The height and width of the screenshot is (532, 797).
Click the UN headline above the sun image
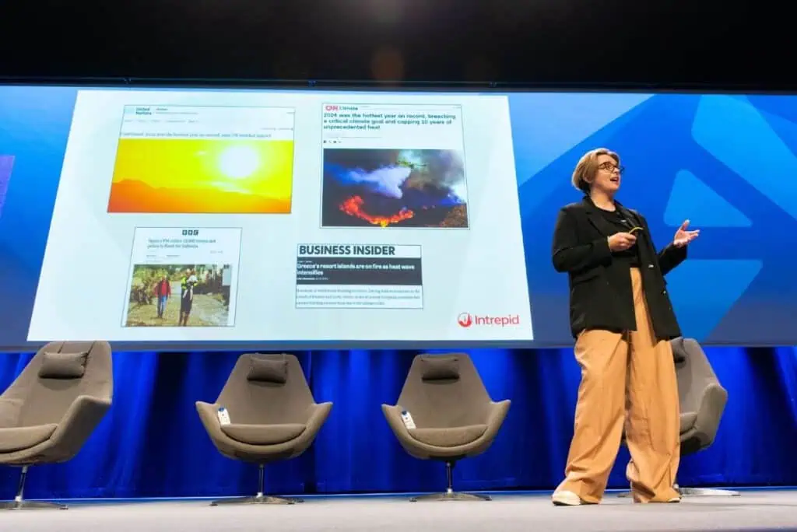tap(195, 135)
